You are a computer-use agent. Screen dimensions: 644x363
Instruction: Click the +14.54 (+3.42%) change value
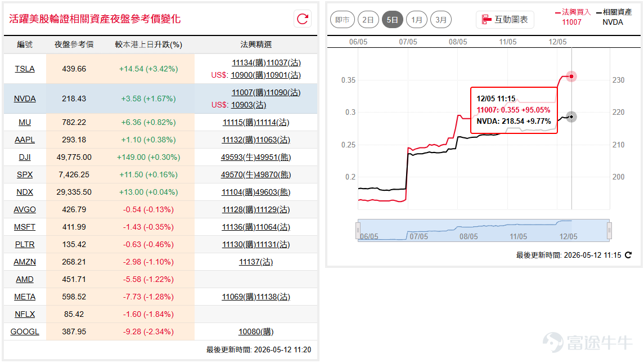148,69
